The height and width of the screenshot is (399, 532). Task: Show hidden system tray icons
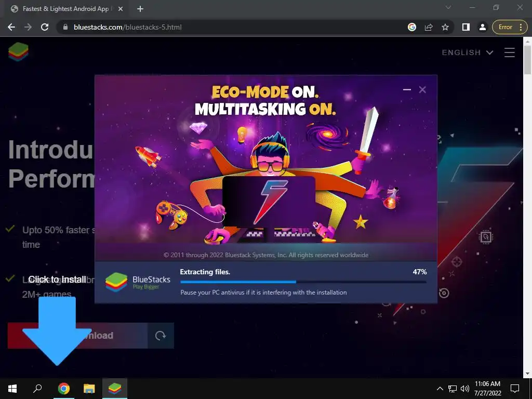tap(440, 389)
